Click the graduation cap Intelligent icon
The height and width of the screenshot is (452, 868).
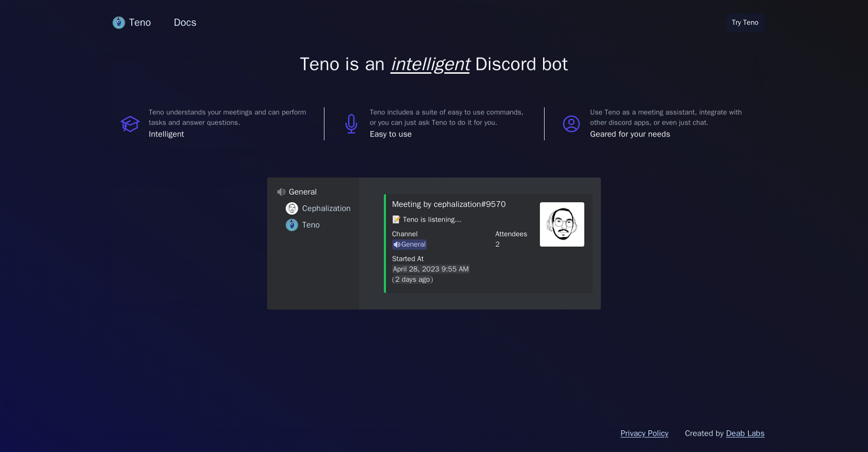(130, 124)
